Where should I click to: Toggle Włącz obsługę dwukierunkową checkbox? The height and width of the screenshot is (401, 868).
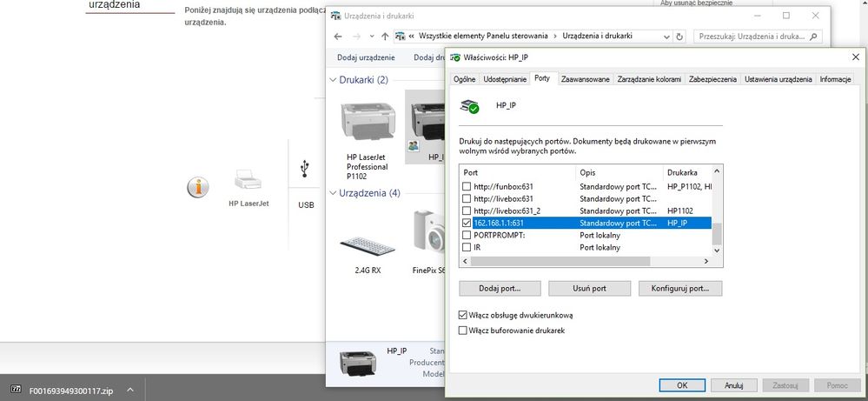coord(463,315)
